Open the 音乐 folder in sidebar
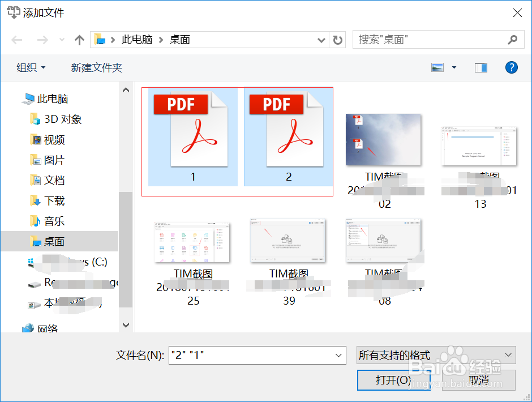The image size is (532, 402). pos(47,221)
